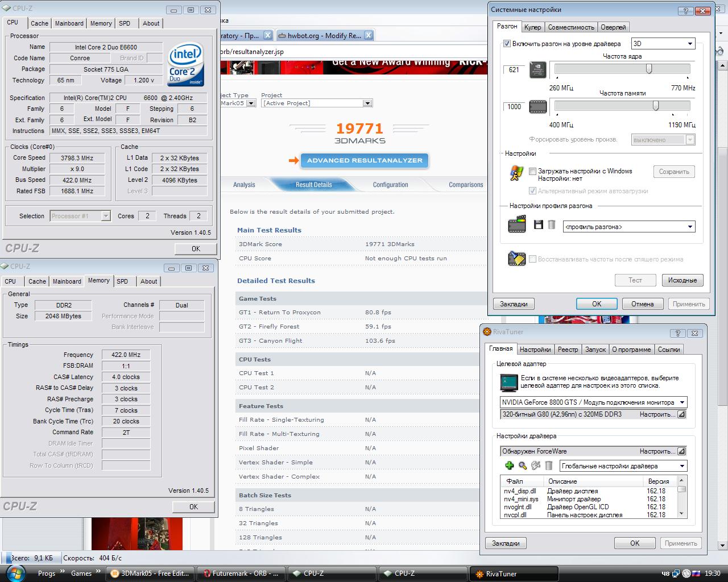Open 3DMark05 Free Edition taskbar item
Screen dimensions: 728x582
coord(150,573)
